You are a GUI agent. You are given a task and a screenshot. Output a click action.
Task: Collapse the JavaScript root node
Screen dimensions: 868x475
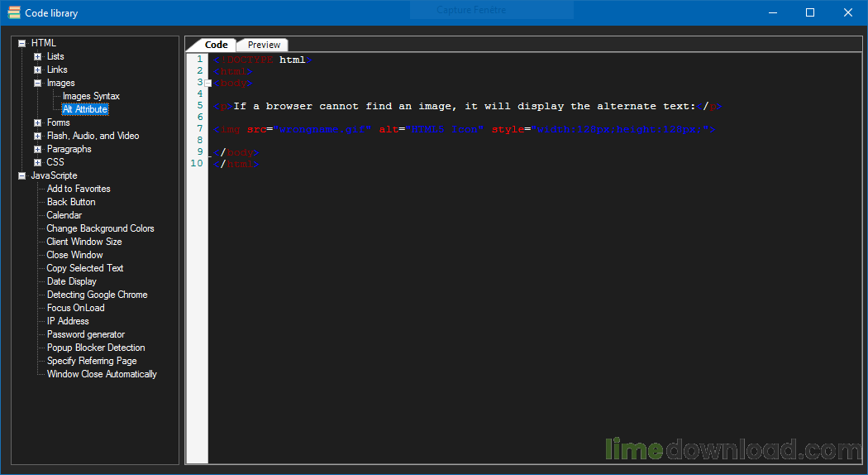(22, 175)
